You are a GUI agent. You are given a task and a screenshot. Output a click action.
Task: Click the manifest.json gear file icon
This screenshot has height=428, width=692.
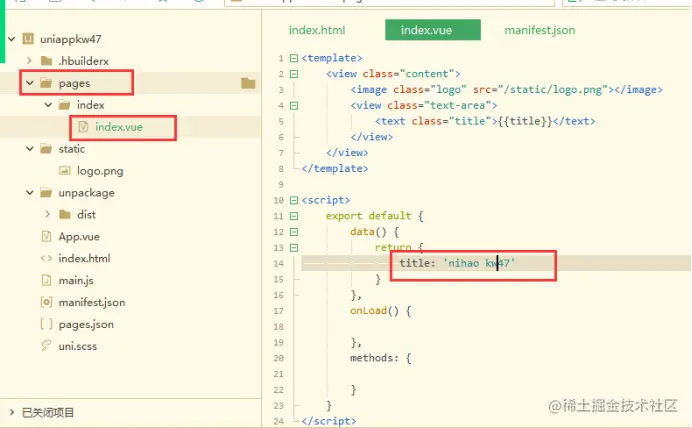click(x=46, y=302)
